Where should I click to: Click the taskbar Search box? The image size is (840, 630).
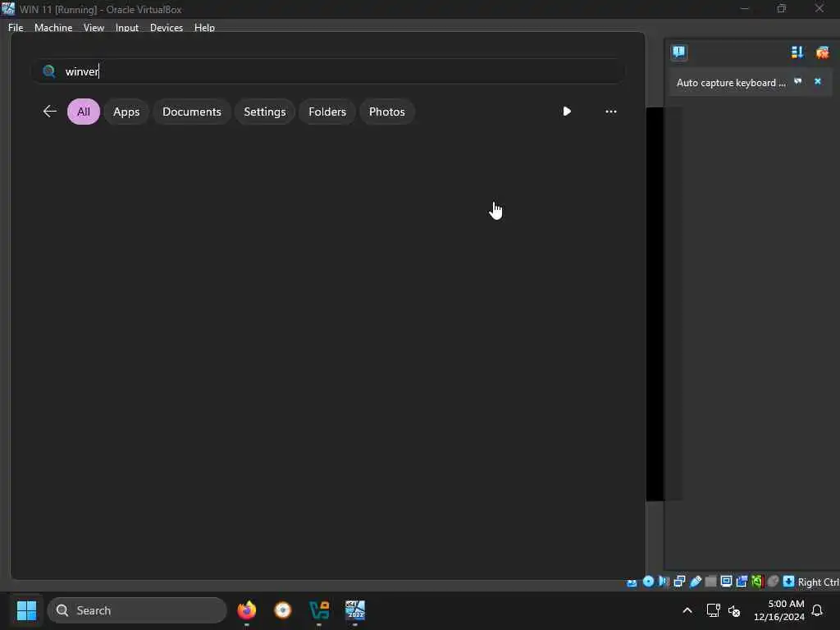click(x=137, y=610)
